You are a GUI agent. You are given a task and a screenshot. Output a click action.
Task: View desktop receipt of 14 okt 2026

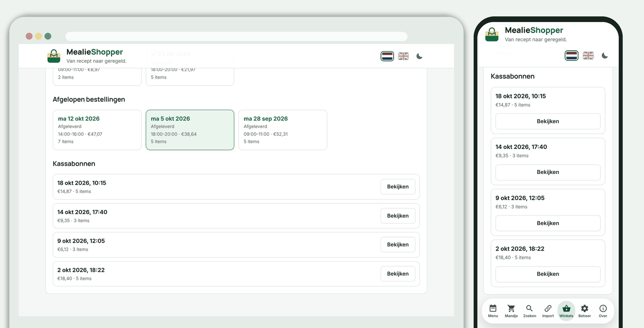point(398,216)
